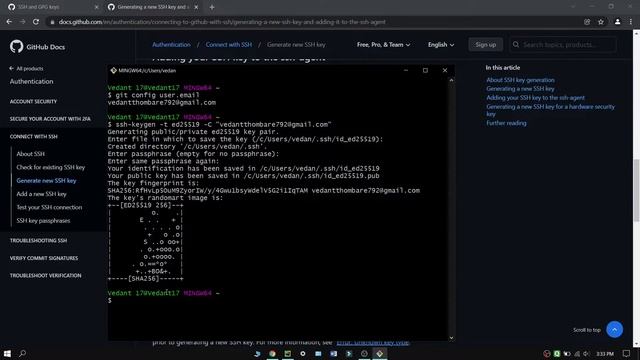Image resolution: width=640 pixels, height=360 pixels.
Task: Open the Authentication sidebar heading
Action: pos(31,81)
